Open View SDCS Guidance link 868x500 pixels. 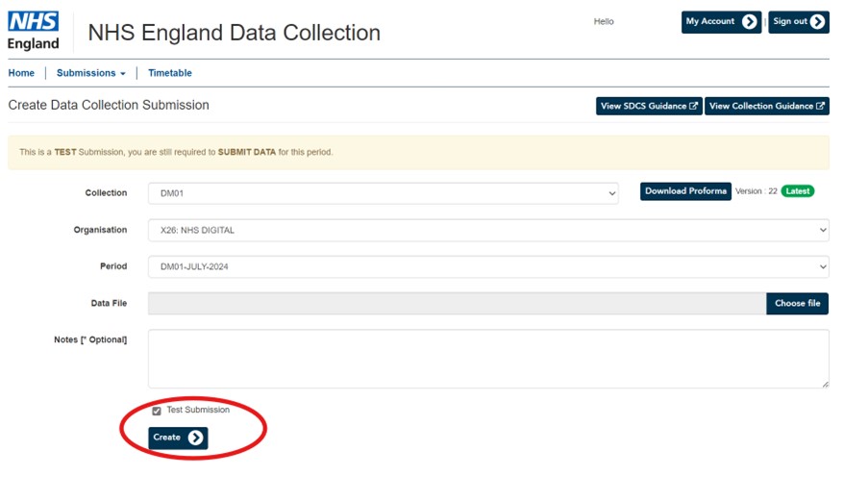[x=649, y=106]
